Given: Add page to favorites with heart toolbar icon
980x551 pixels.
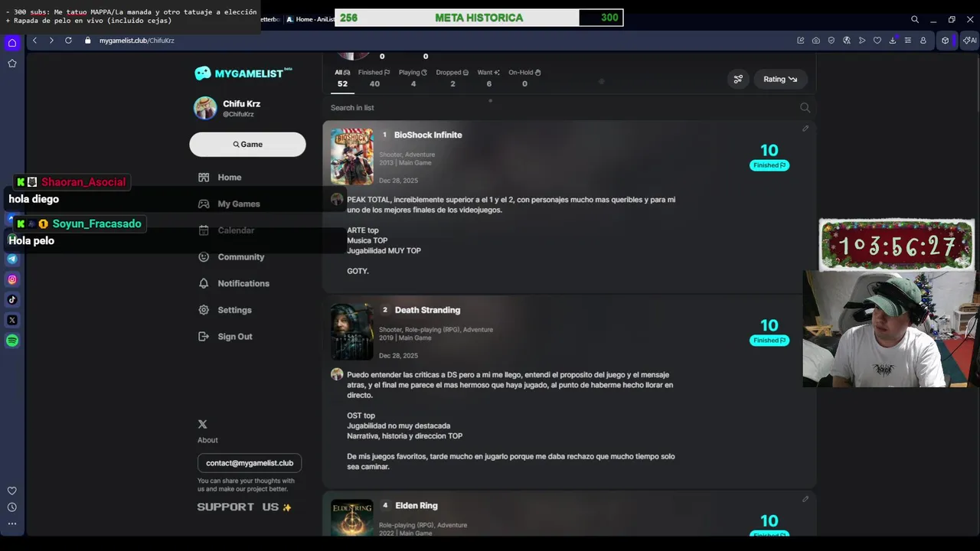Looking at the screenshot, I should point(877,41).
